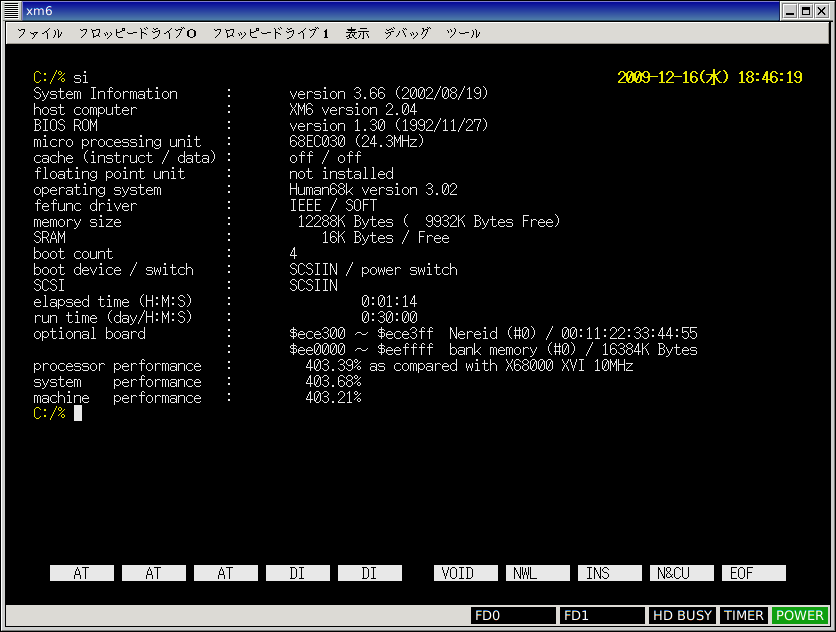Click the 'C:/% si' command line
This screenshot has width=836, height=632.
pyautogui.click(x=61, y=78)
